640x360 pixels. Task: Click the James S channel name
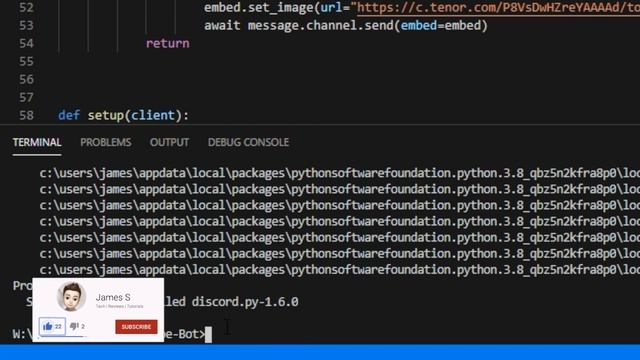(x=113, y=297)
